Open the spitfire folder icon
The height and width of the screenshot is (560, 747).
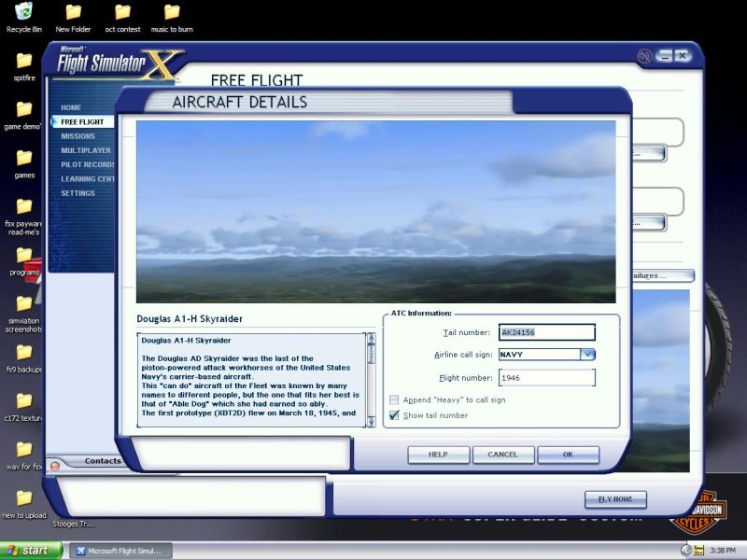click(x=23, y=61)
